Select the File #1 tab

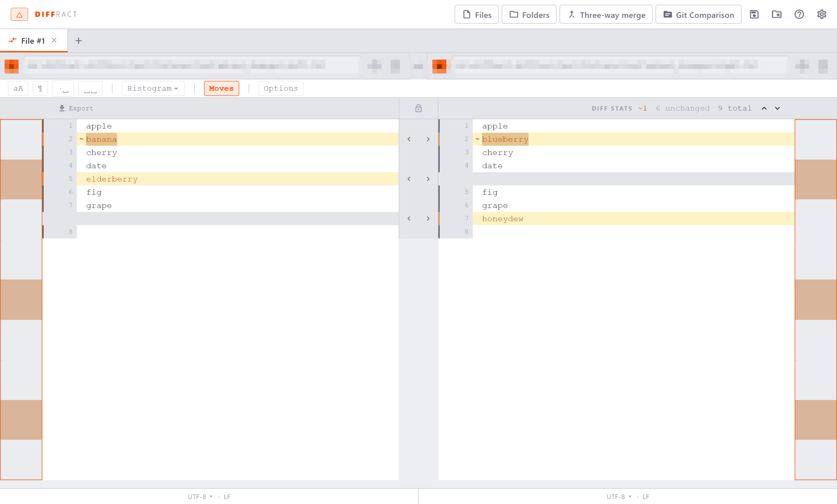click(x=33, y=41)
